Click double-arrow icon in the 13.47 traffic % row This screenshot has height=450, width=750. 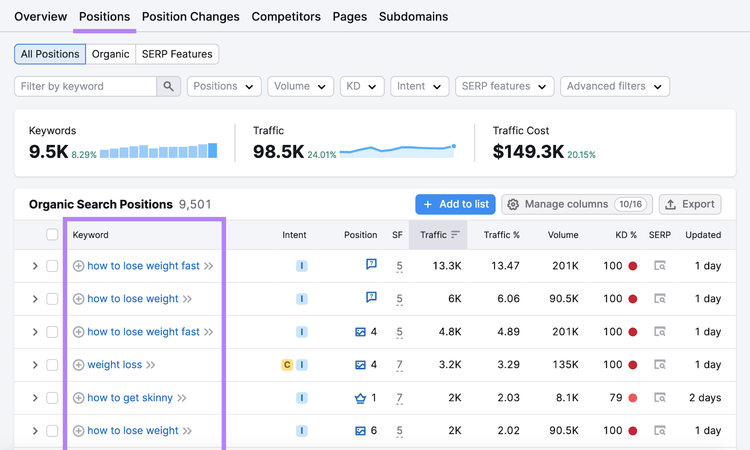(x=209, y=266)
